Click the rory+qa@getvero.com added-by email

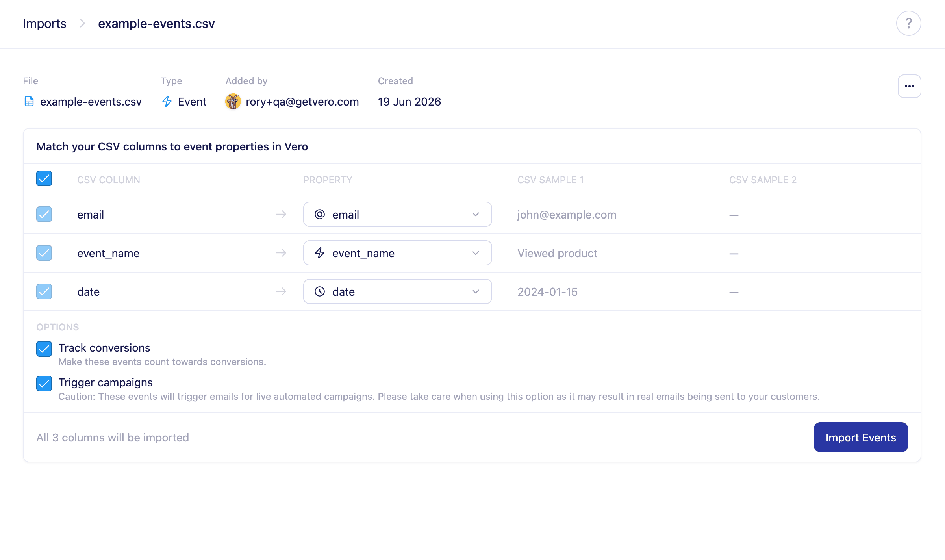[x=302, y=102]
